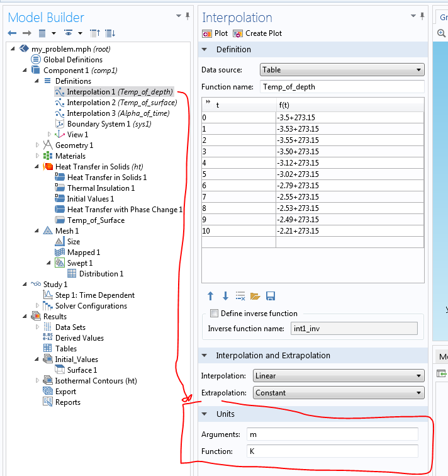
Task: Click the Collapse All tree icon
Action: (95, 33)
